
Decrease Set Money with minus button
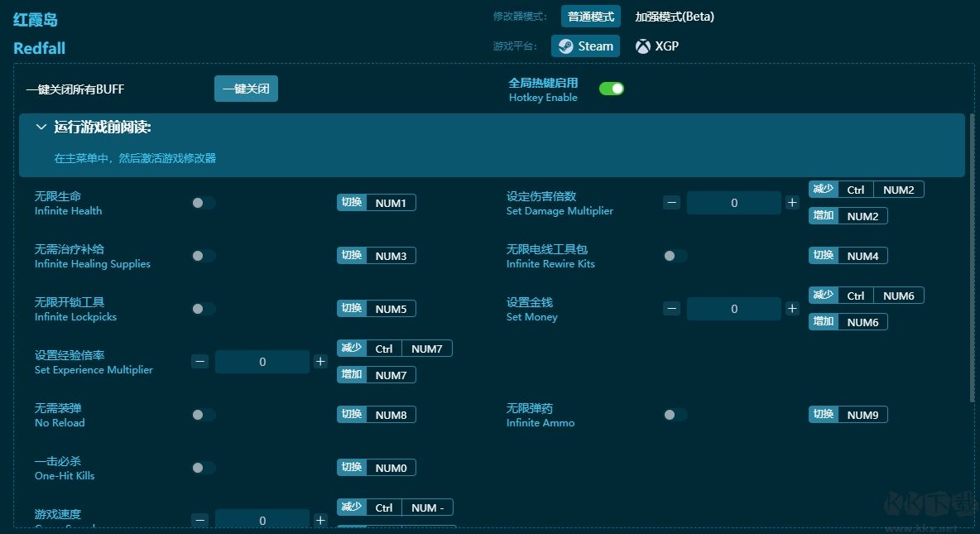point(672,309)
